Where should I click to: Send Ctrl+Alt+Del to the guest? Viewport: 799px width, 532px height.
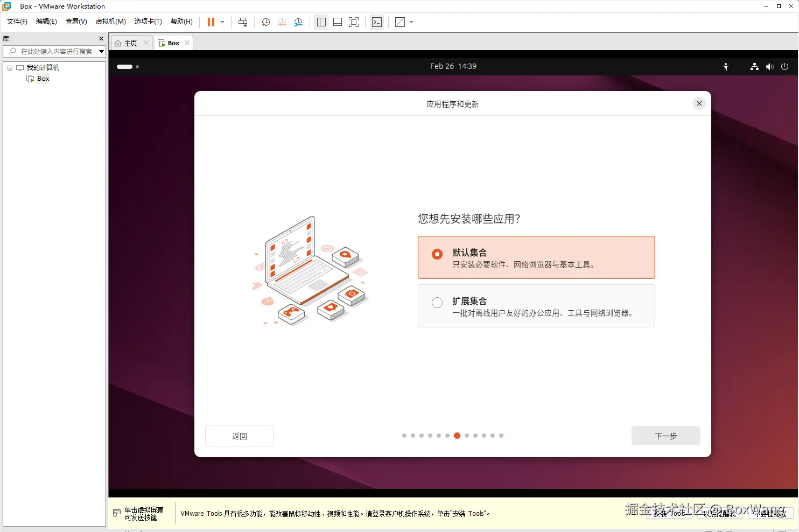pos(243,22)
